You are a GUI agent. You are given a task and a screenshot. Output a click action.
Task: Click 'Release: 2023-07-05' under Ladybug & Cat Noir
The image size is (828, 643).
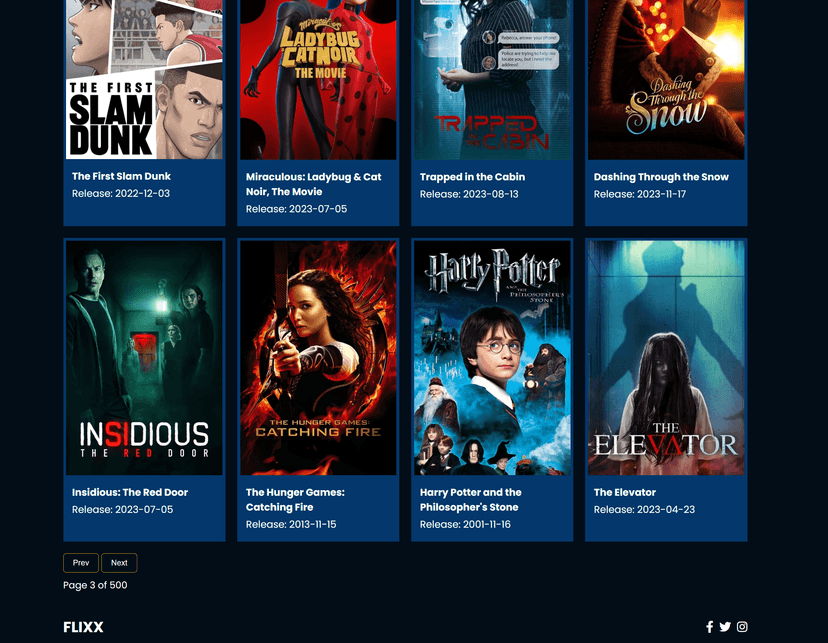[296, 209]
